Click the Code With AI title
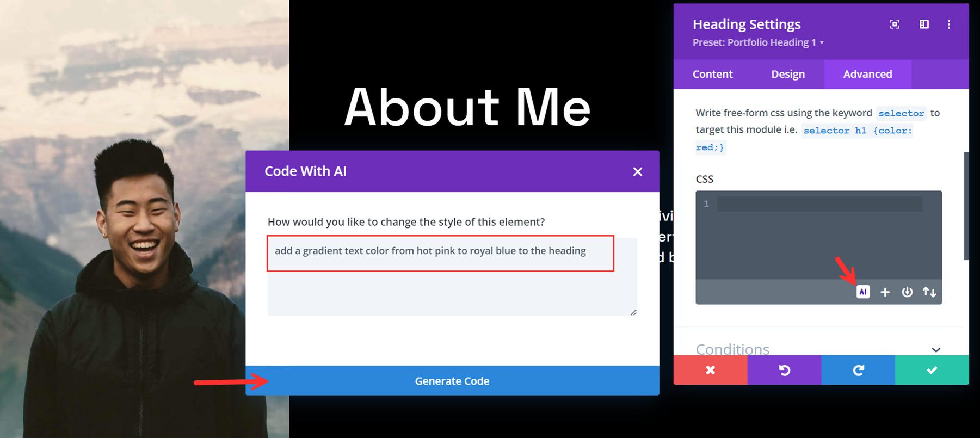The image size is (980, 438). coord(305,171)
